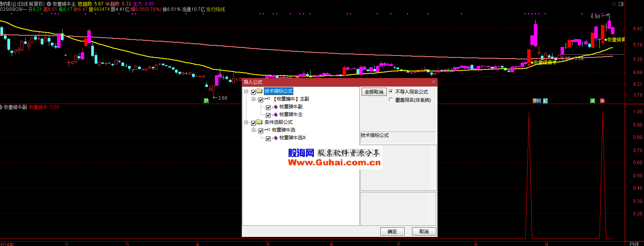Click the 日线 period label at bottom right
644x246 pixels.
[634, 244]
